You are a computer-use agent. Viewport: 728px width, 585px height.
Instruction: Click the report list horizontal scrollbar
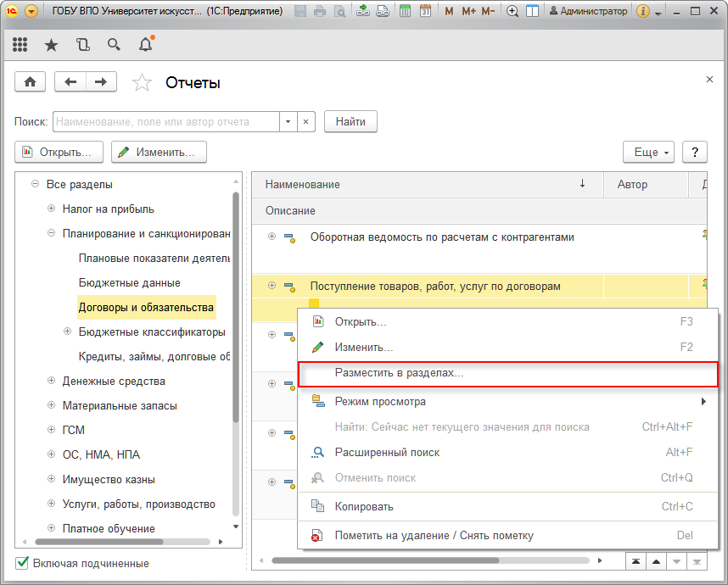[385, 560]
